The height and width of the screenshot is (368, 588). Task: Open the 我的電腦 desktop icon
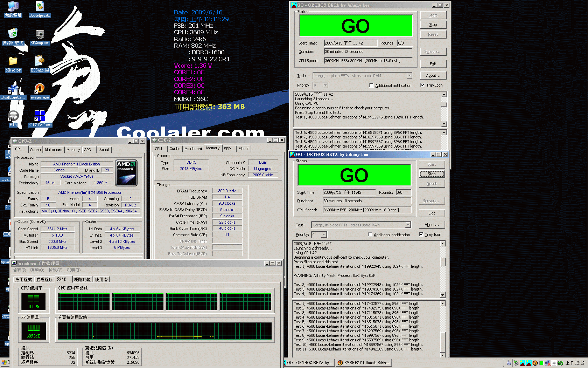pyautogui.click(x=13, y=9)
